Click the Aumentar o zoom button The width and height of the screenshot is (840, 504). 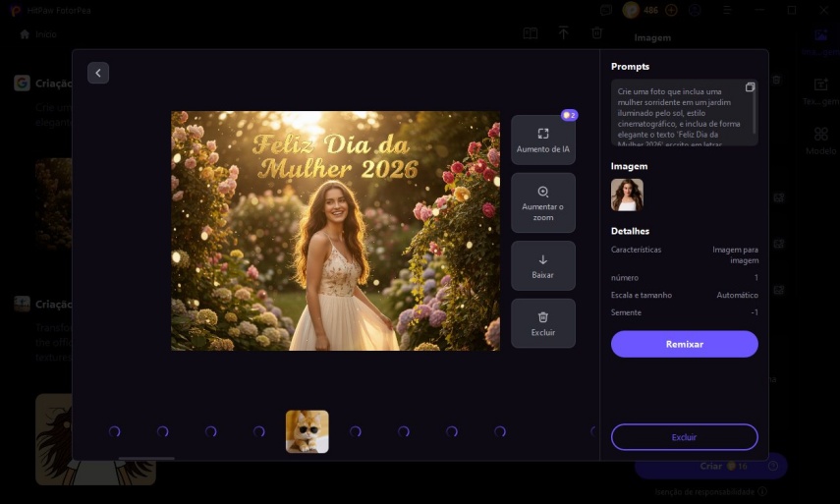(x=542, y=202)
